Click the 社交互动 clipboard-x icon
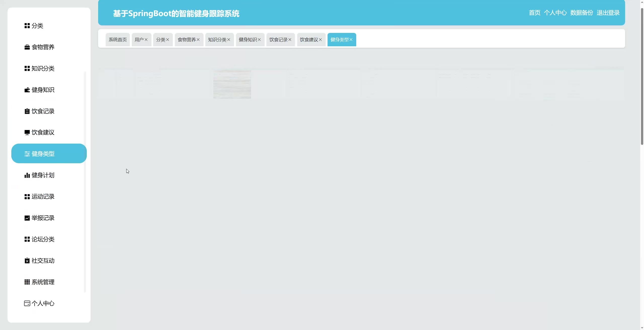The image size is (644, 330). point(27,261)
